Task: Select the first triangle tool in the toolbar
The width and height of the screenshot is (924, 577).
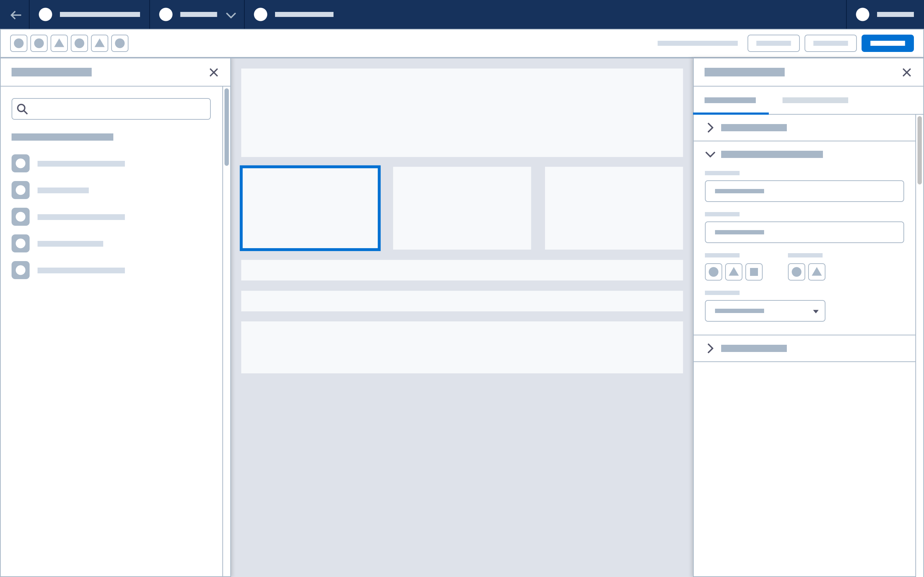Action: coord(59,43)
